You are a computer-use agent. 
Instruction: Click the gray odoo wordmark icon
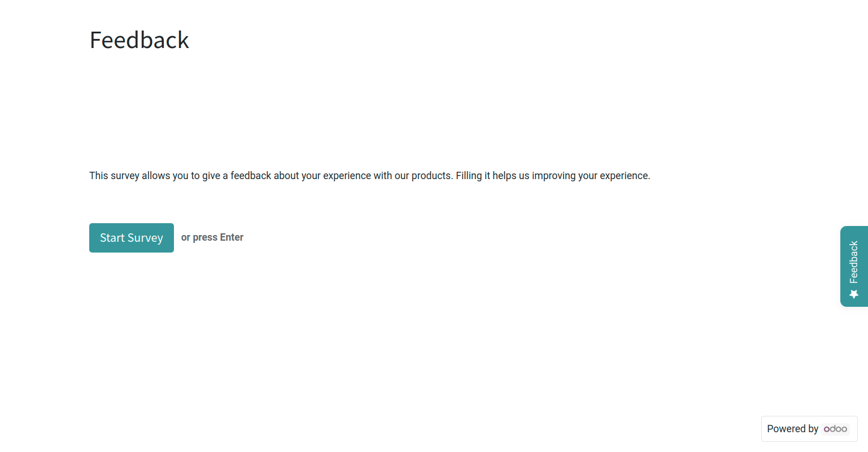(835, 429)
